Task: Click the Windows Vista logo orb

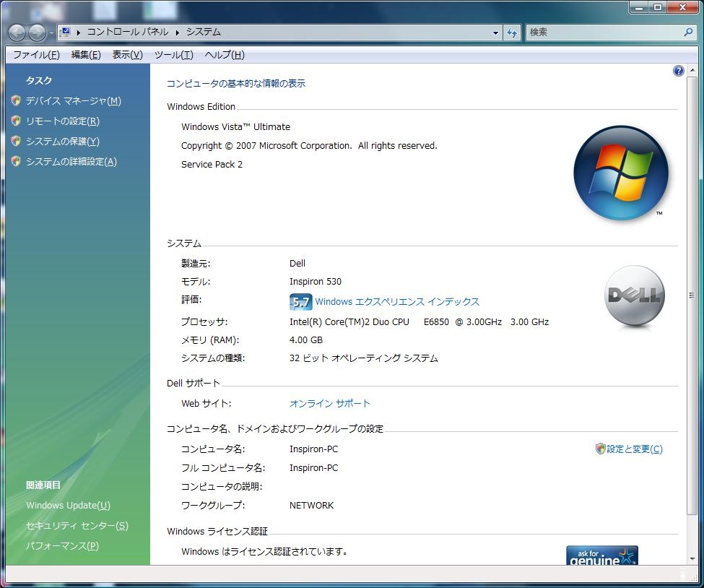Action: pyautogui.click(x=621, y=173)
